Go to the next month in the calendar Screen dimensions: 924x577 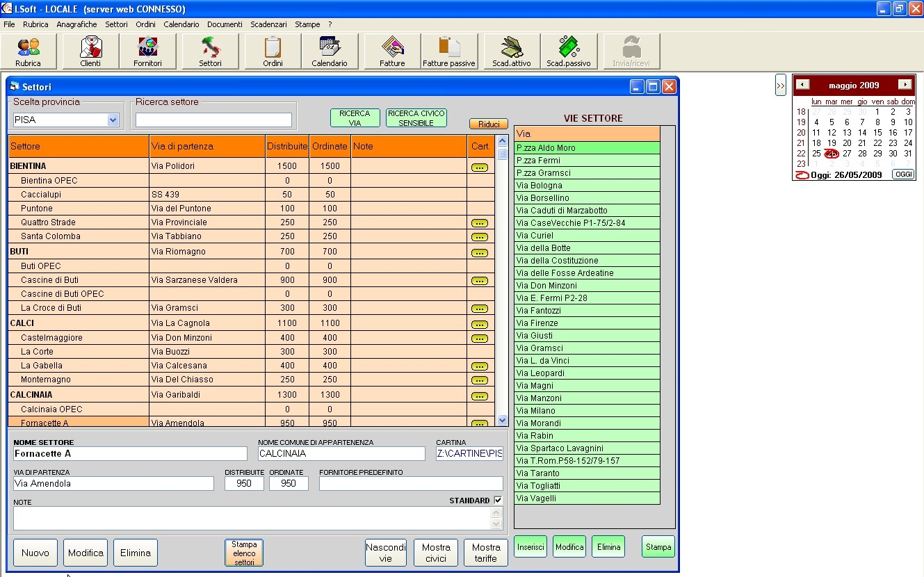[905, 85]
